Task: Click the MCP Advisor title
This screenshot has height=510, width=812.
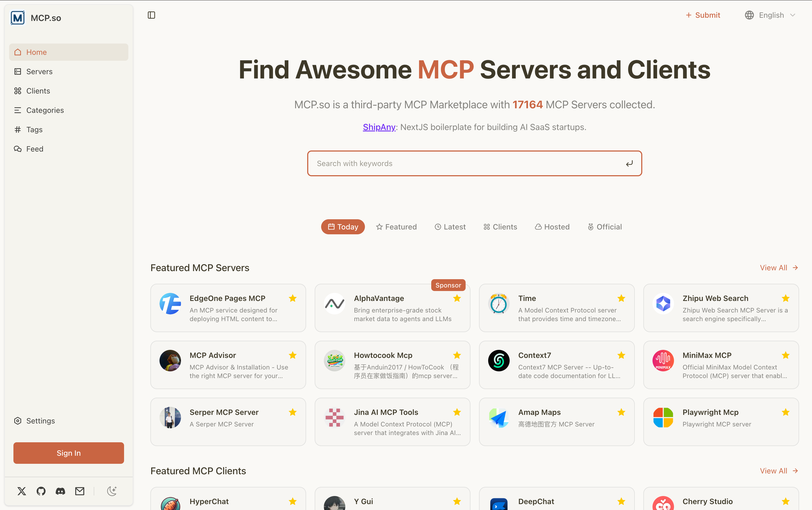Action: 213,355
